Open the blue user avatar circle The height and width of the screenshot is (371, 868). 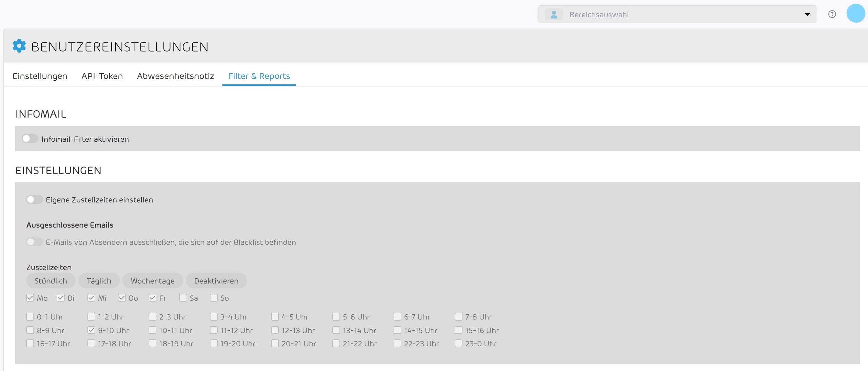[x=855, y=14]
